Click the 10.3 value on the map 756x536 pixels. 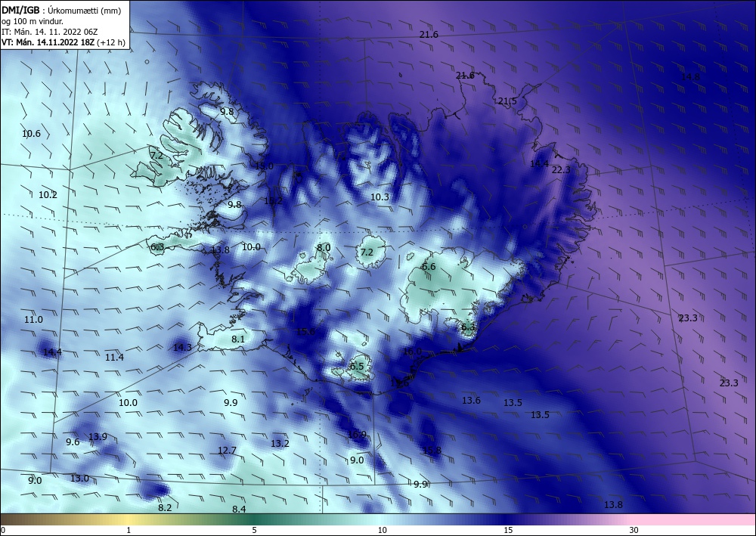(380, 197)
